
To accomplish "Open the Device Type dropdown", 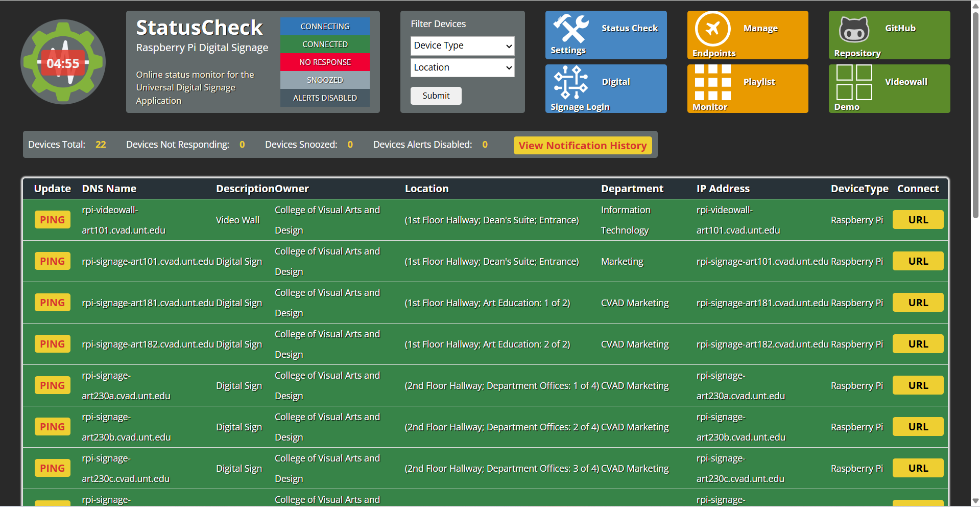I will pos(462,45).
